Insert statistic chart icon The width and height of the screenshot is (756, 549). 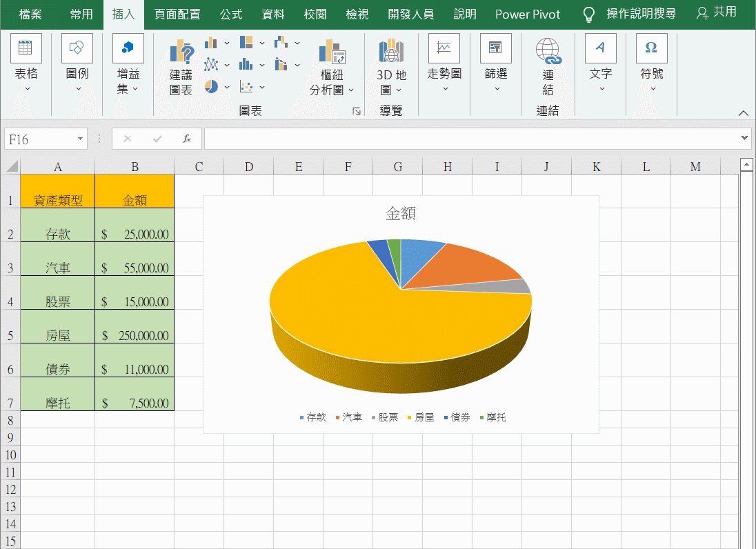246,64
